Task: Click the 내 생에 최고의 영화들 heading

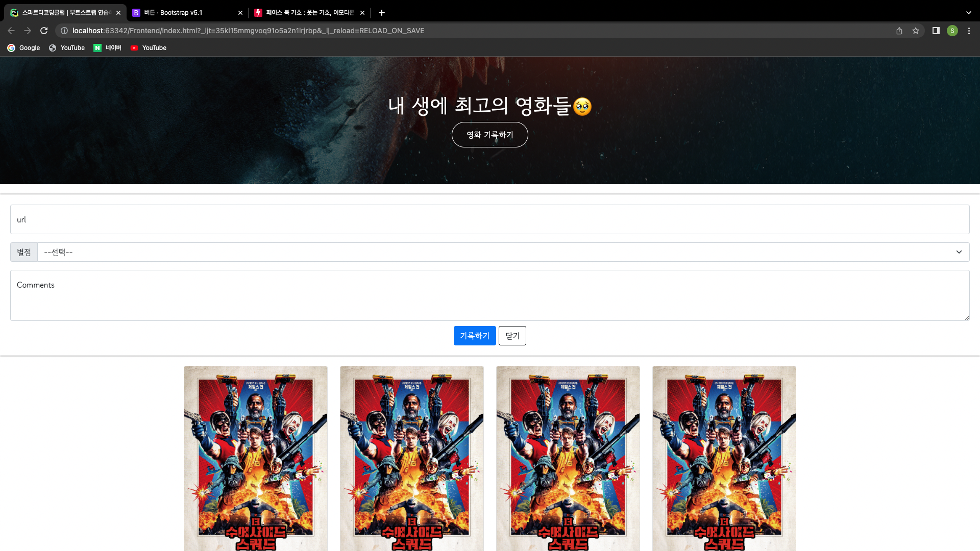Action: [x=490, y=106]
